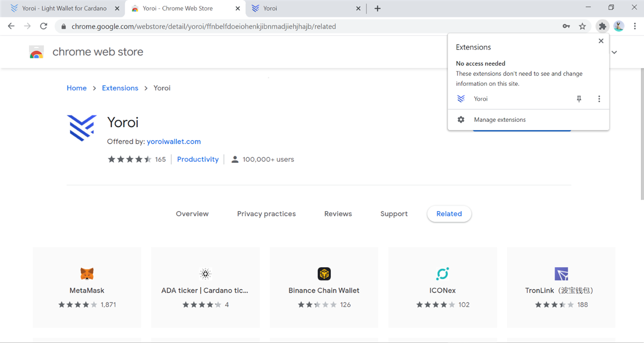Click the page vertical scrollbar

point(642,134)
